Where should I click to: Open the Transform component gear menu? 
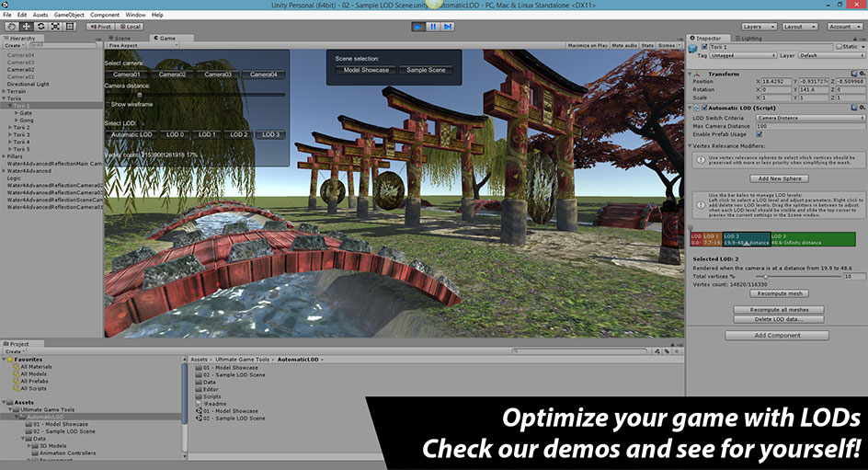(862, 73)
